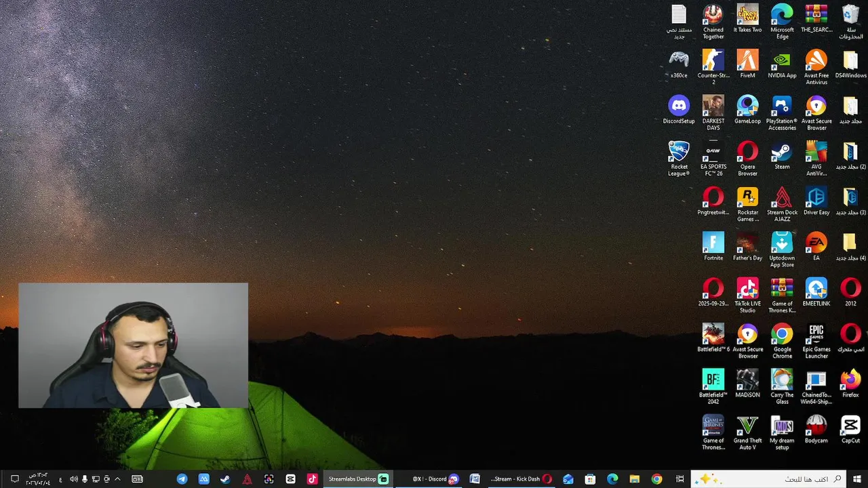Select the DiscordSetup installer icon
Image resolution: width=868 pixels, height=488 pixels.
679,110
